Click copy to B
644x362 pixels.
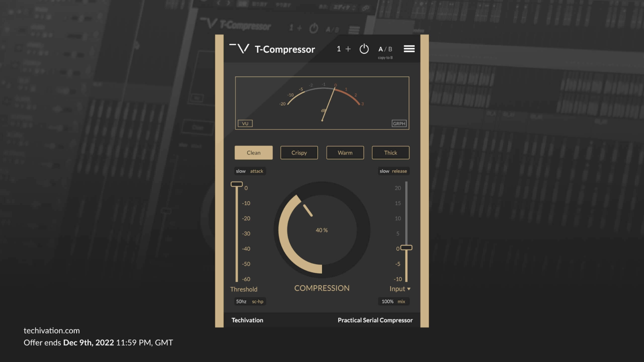(385, 57)
